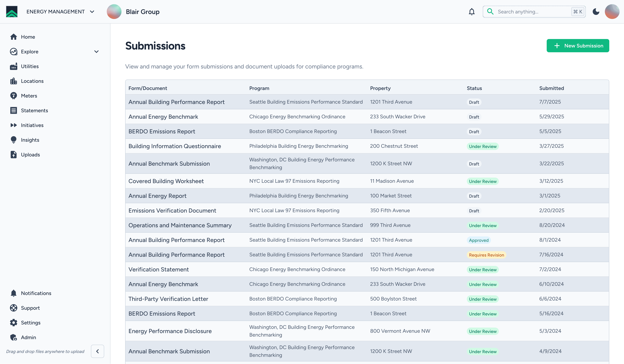The width and height of the screenshot is (624, 364).
Task: Open user profile avatar at top right
Action: (x=612, y=12)
